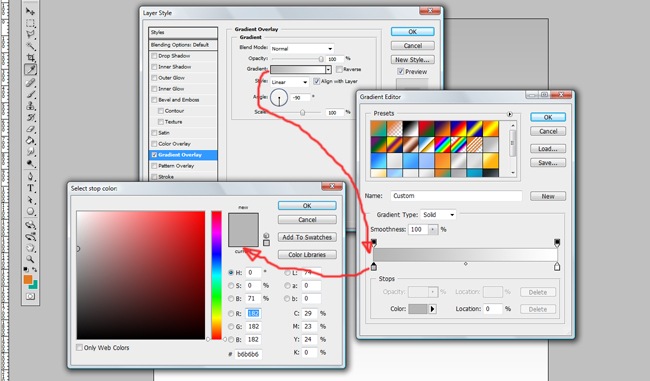Select the Color Overlay style row

[x=183, y=144]
